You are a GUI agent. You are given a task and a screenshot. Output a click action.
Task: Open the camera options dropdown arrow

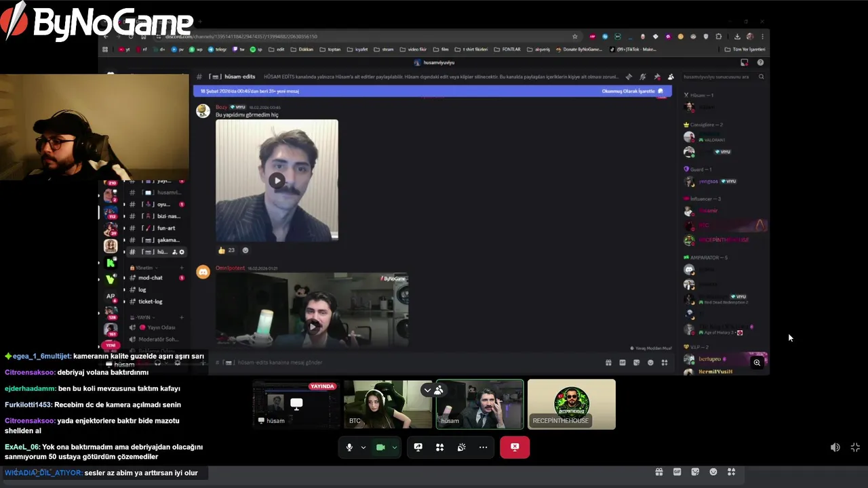tap(394, 447)
